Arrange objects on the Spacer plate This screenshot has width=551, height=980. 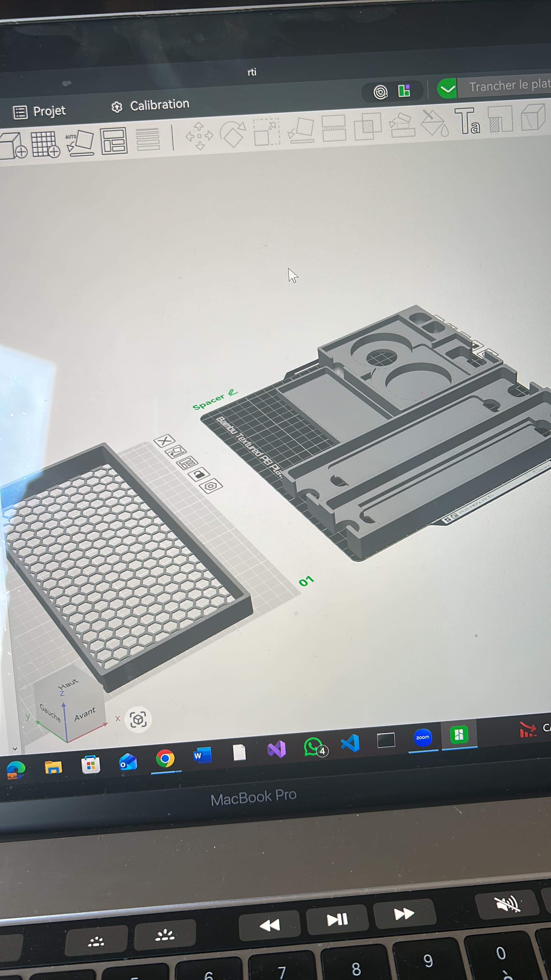tap(187, 463)
